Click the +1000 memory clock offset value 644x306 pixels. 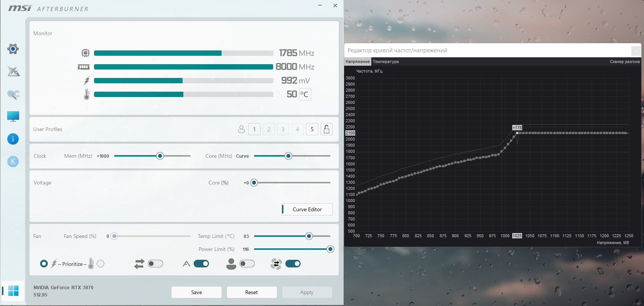coord(103,156)
